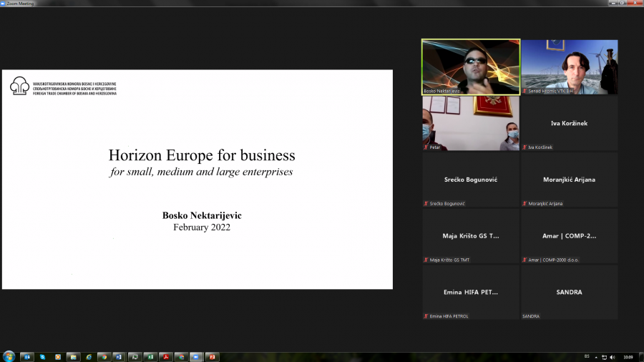This screenshot has width=644, height=362.
Task: Click slide title 'Horizon Europe for business'
Action: [202, 155]
